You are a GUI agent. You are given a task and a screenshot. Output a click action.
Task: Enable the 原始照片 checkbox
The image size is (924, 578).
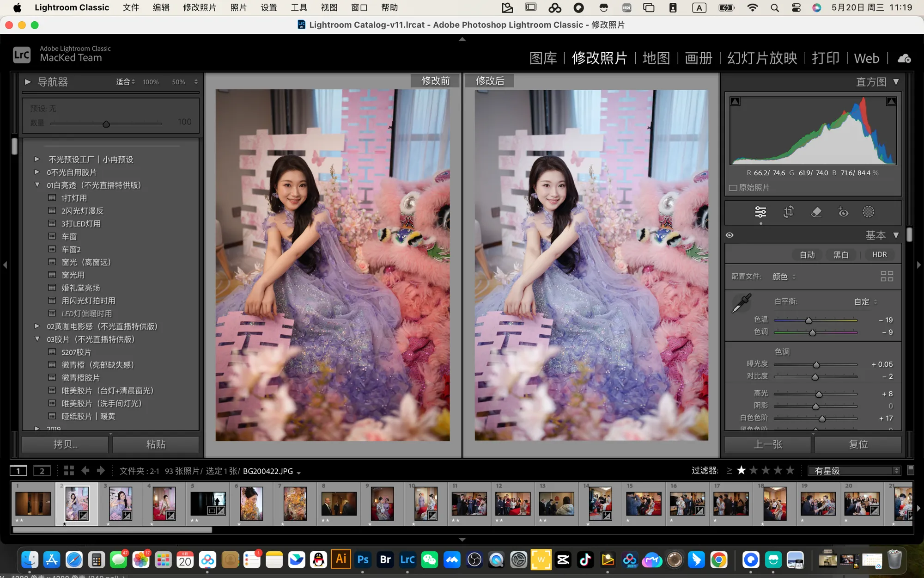click(x=733, y=187)
